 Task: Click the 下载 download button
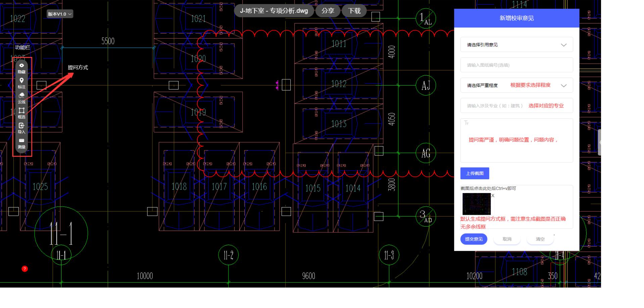coord(354,11)
